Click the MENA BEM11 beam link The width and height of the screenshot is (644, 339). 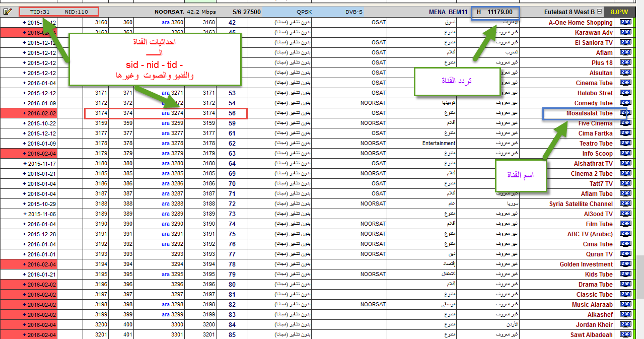point(448,12)
